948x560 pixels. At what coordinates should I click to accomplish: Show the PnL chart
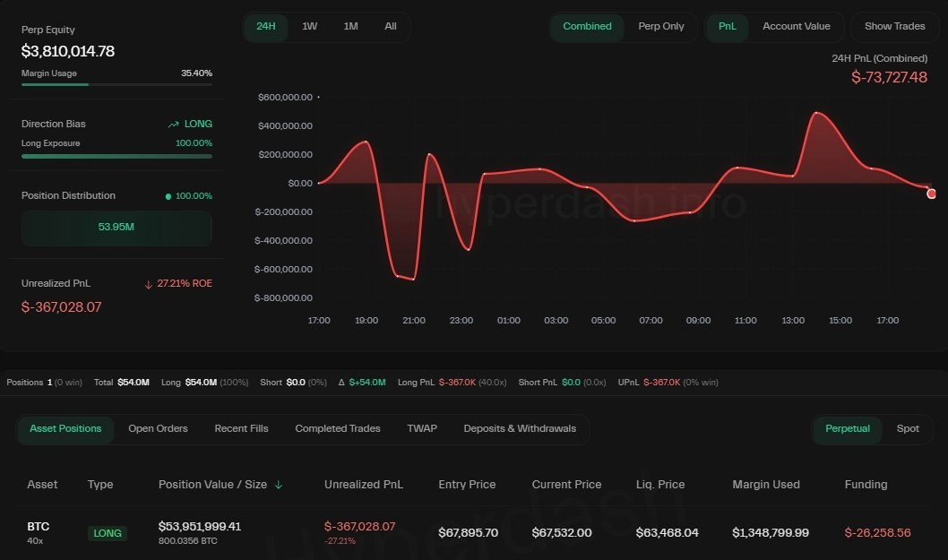(x=728, y=27)
